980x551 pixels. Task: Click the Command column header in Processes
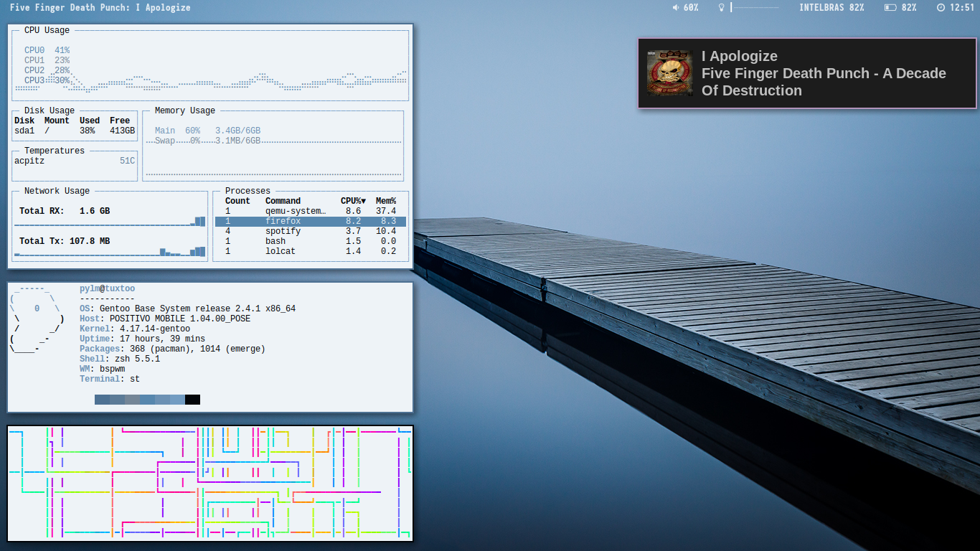pyautogui.click(x=283, y=201)
